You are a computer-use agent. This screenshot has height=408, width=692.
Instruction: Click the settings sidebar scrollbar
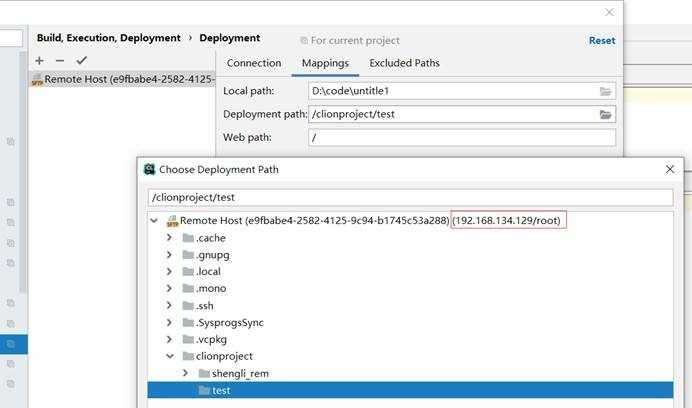click(23, 172)
